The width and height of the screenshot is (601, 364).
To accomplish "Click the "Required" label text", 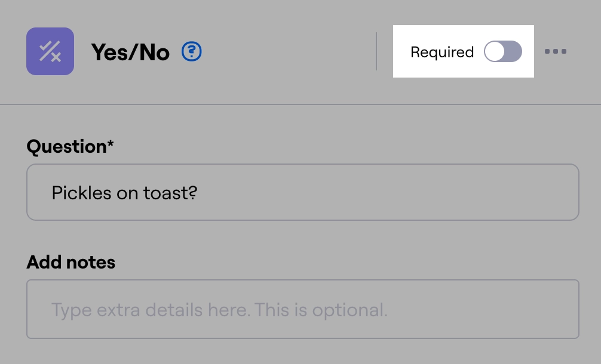I will pyautogui.click(x=442, y=53).
